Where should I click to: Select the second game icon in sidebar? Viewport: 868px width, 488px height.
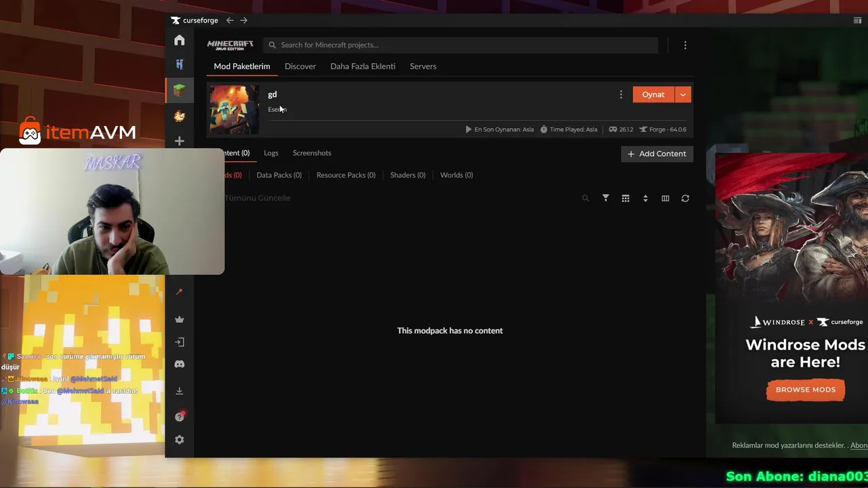coord(179,64)
